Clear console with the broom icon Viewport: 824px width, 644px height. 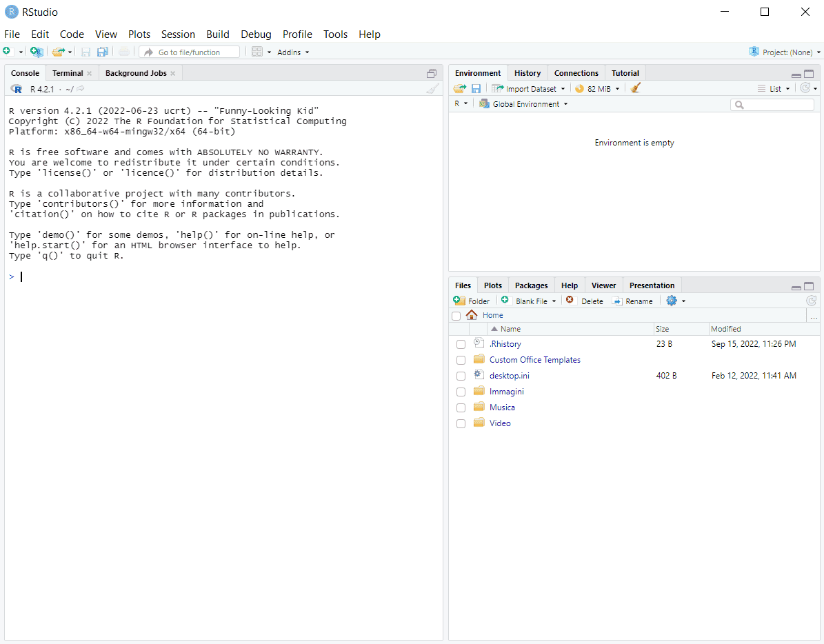pyautogui.click(x=432, y=89)
